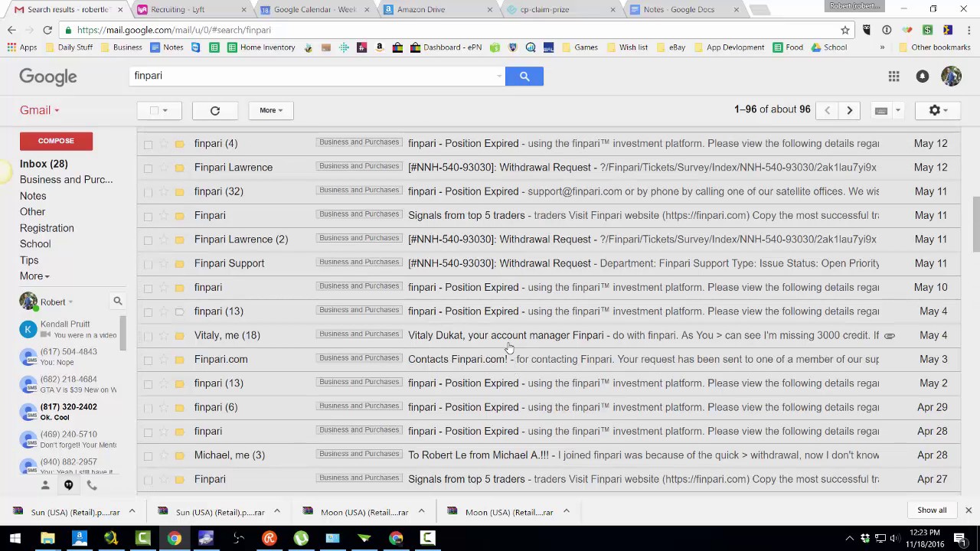Screen dimensions: 980x551
Task: Open the Signals from top 5 traders May 11 email
Action: pyautogui.click(x=548, y=216)
